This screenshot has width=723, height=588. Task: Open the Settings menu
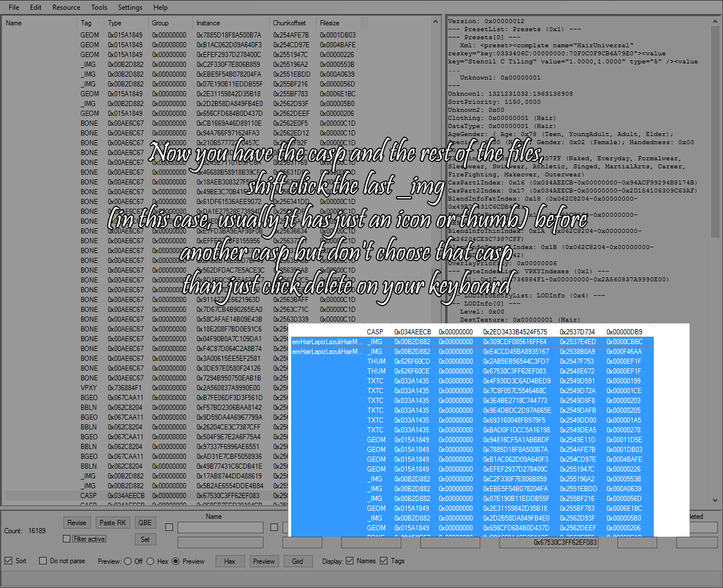130,7
